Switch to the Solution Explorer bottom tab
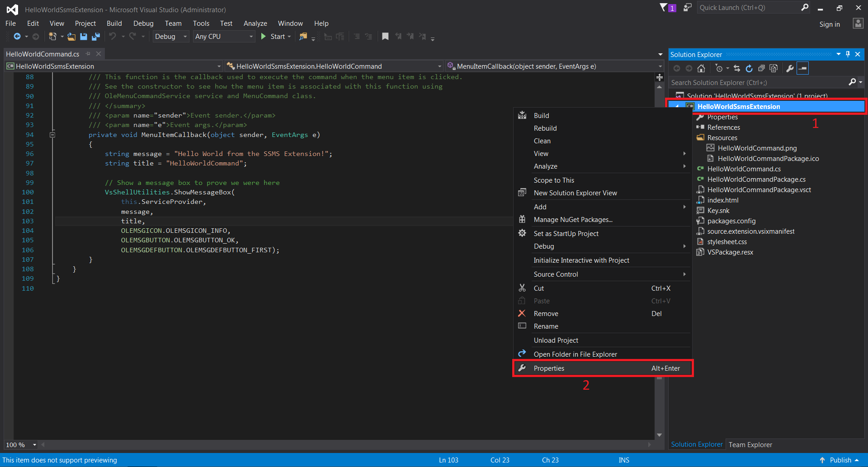This screenshot has width=868, height=467. [697, 444]
